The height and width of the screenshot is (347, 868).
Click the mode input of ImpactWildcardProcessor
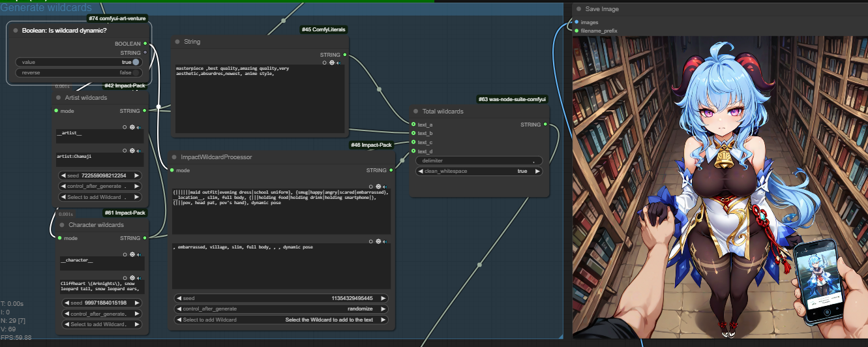(x=172, y=170)
